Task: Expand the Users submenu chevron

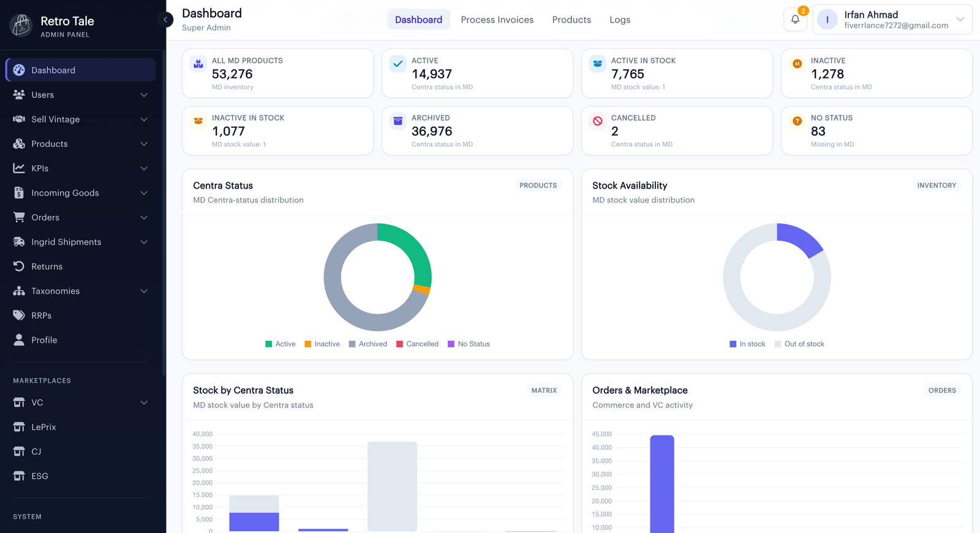Action: pos(144,95)
